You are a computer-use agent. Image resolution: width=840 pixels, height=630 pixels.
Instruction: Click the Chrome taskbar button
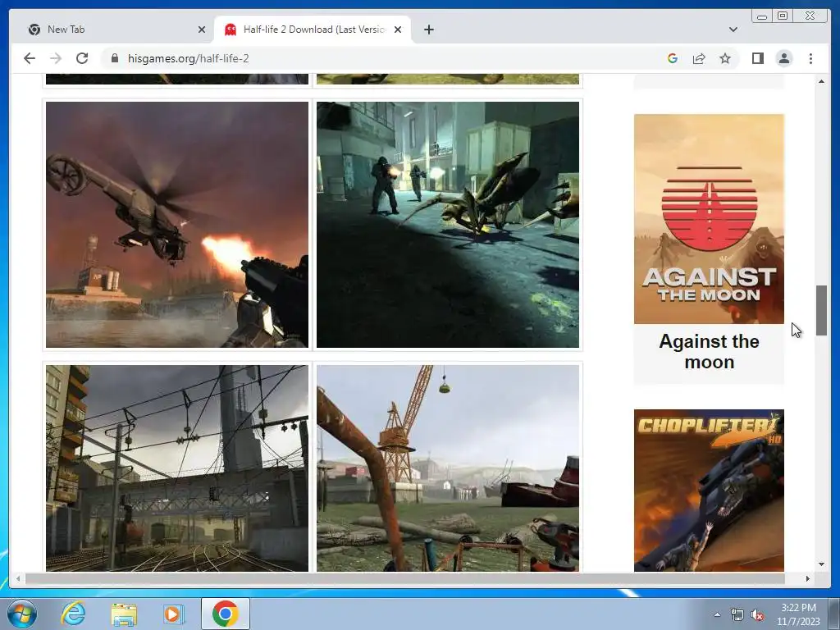click(225, 614)
